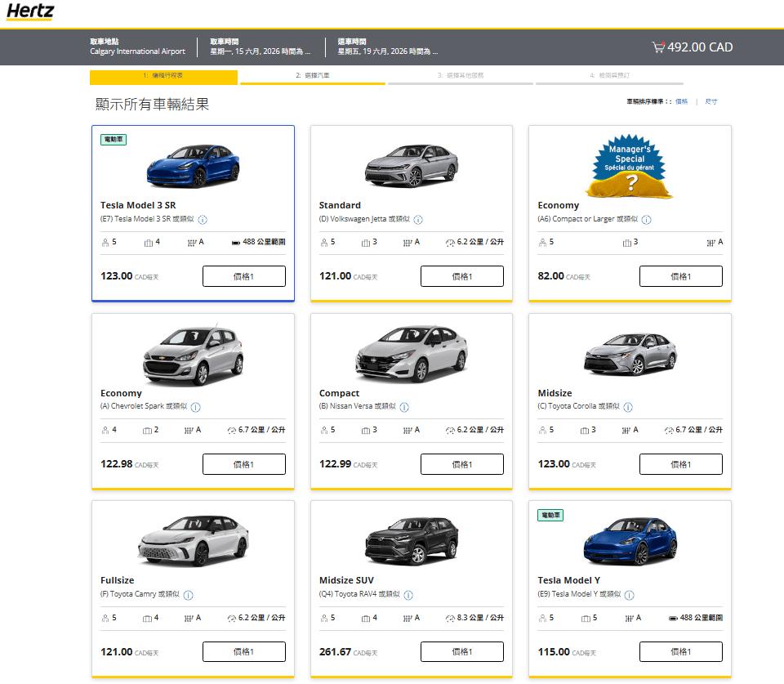Sort vehicles by 尺寸 link
Viewport: 784px width, 684px height.
711,101
